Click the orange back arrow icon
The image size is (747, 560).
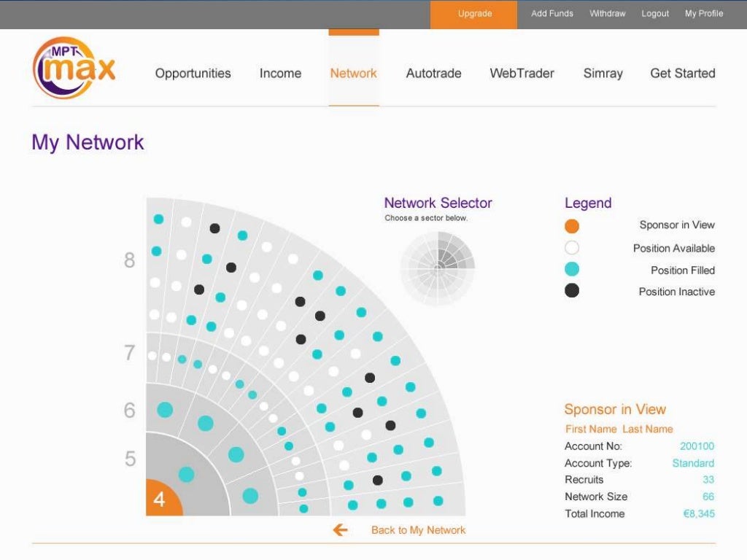click(340, 529)
